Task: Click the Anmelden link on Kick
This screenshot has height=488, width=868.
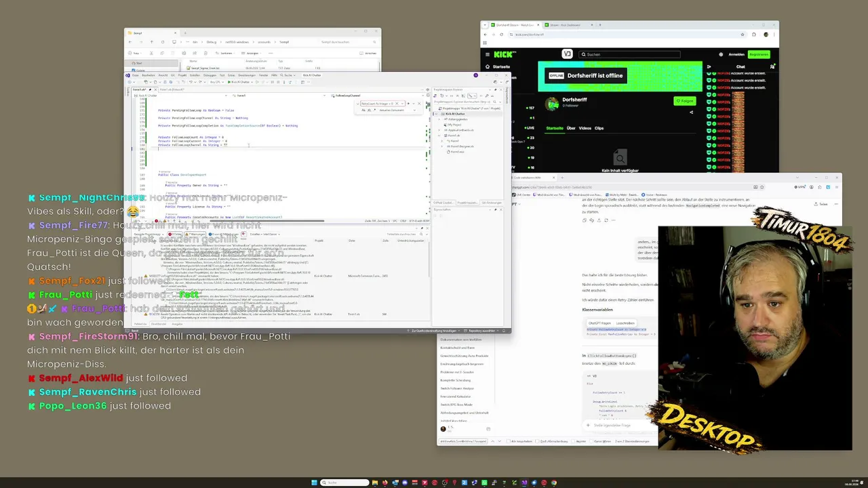Action: [736, 54]
